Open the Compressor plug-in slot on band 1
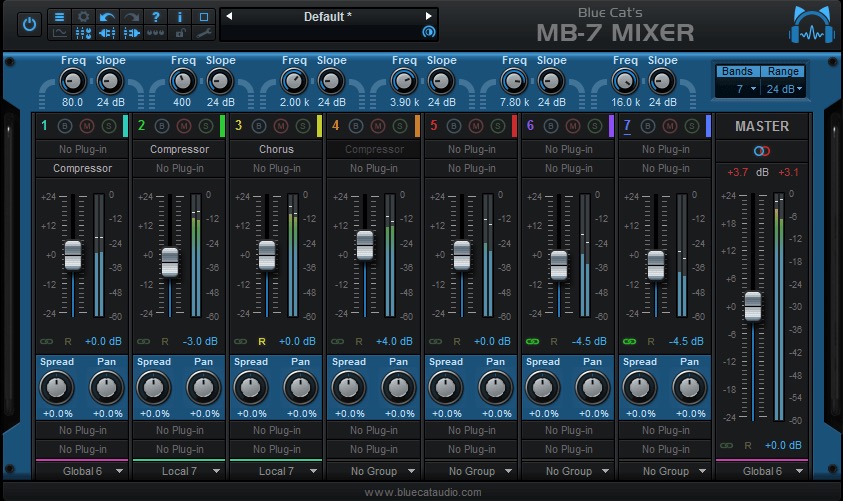 (x=82, y=168)
